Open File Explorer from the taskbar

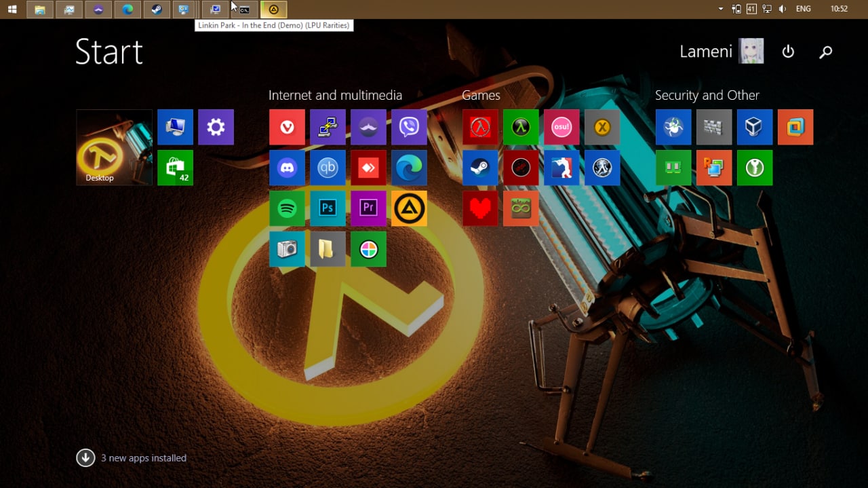click(x=40, y=10)
